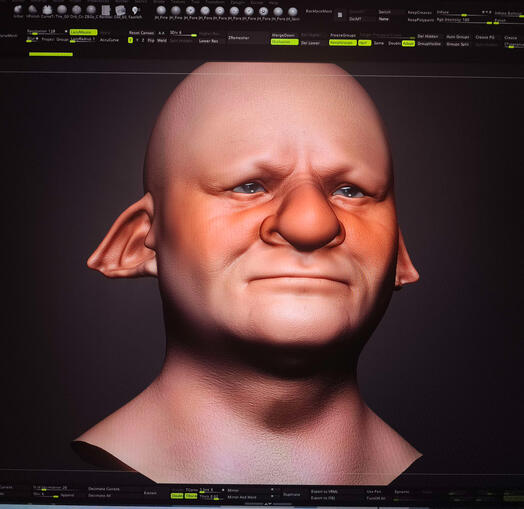This screenshot has width=524, height=509.
Task: Click the ZRemesher button
Action: (239, 38)
